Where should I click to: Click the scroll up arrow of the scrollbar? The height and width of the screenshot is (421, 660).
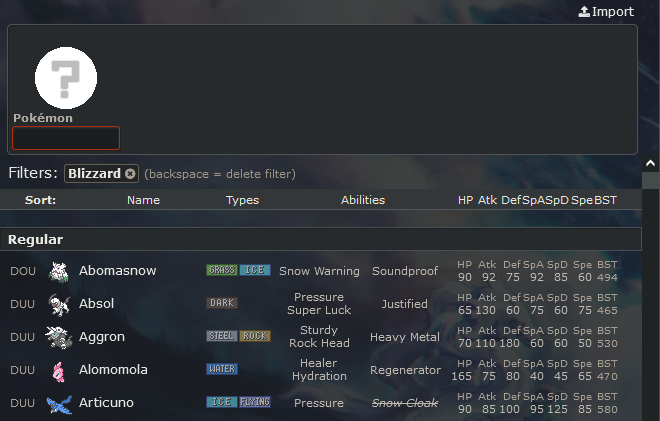(x=651, y=163)
